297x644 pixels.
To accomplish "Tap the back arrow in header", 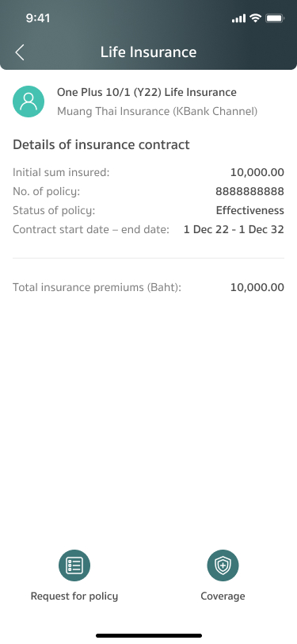I will (20, 52).
